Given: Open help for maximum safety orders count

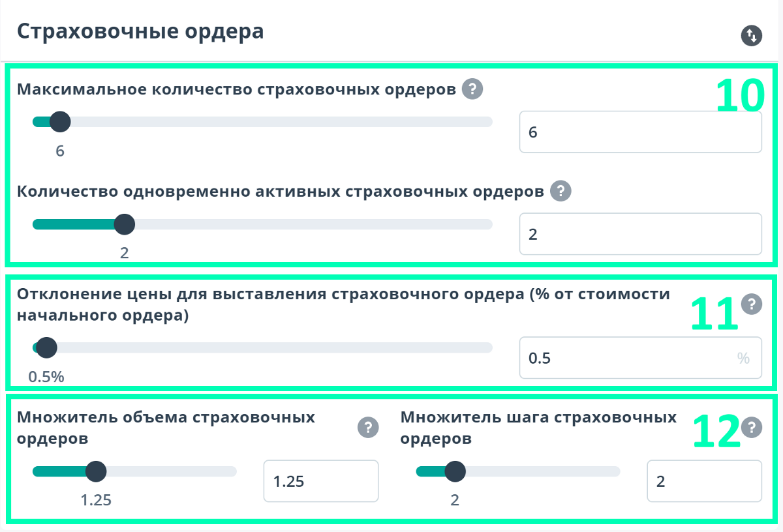Looking at the screenshot, I should tap(472, 89).
